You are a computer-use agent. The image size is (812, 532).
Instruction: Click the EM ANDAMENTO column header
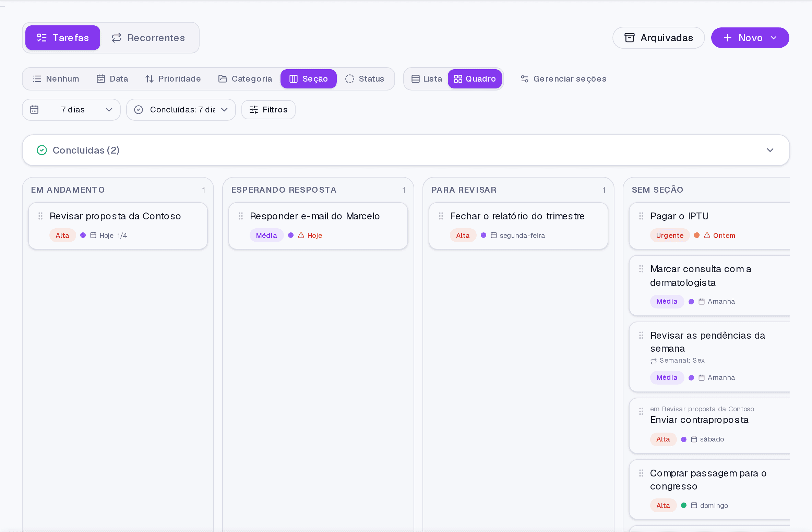(68, 190)
